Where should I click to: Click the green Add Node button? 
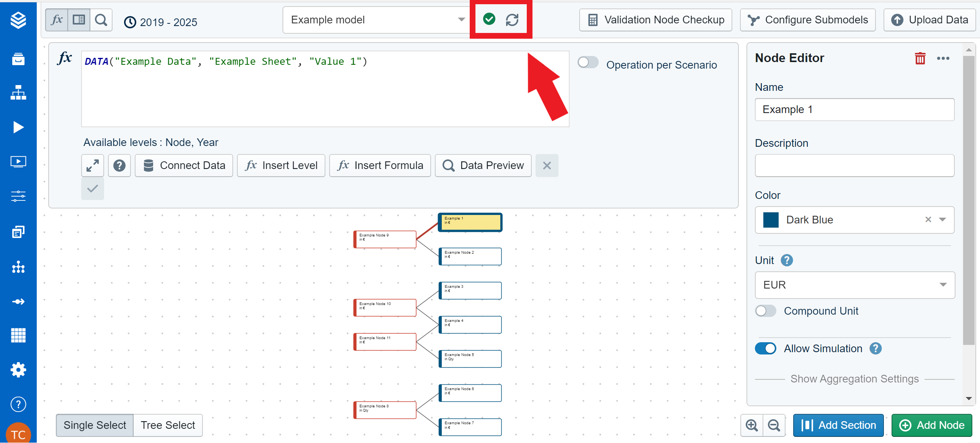tap(931, 425)
